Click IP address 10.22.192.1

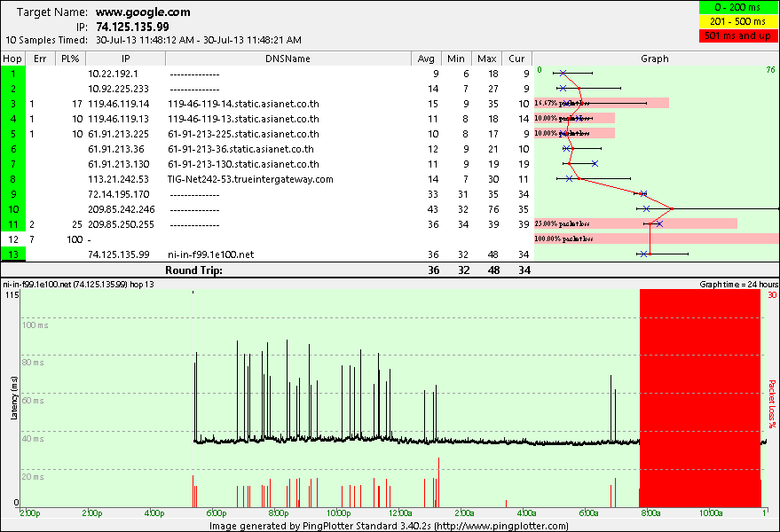[113, 74]
